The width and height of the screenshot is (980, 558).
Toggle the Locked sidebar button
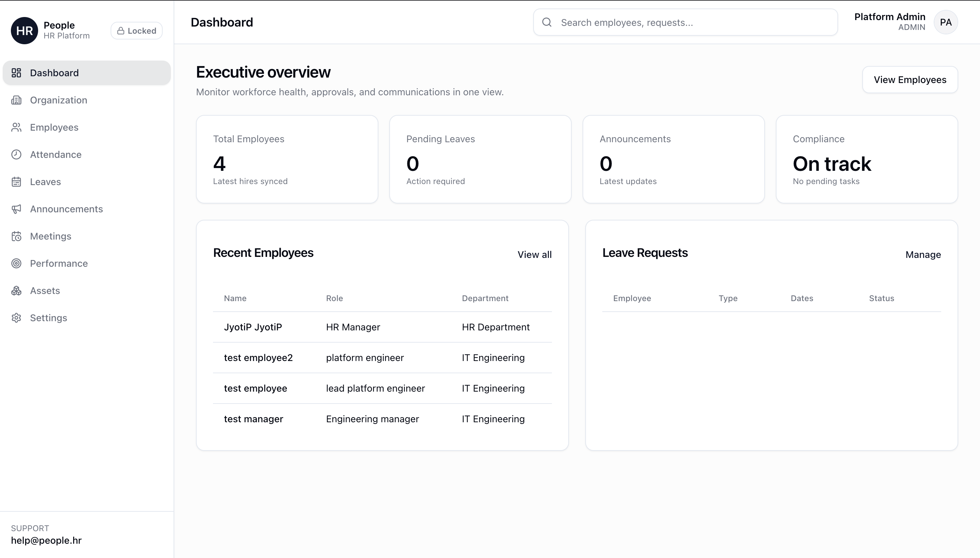136,31
